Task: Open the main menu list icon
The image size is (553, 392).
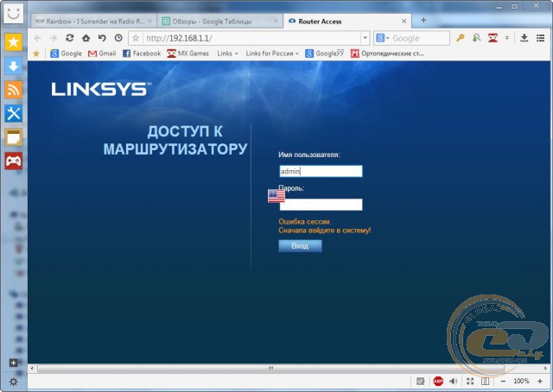Action: click(x=540, y=38)
